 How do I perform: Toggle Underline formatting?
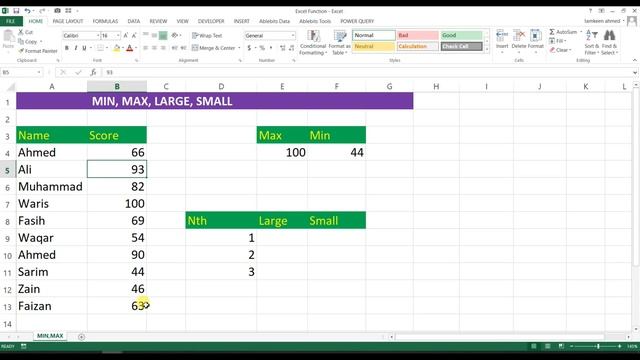(84, 48)
